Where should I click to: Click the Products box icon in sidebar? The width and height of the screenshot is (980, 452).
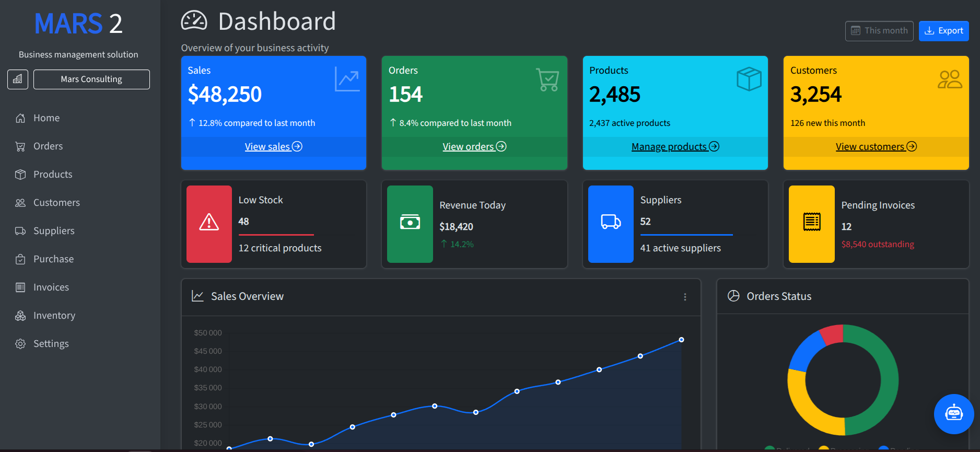(20, 175)
